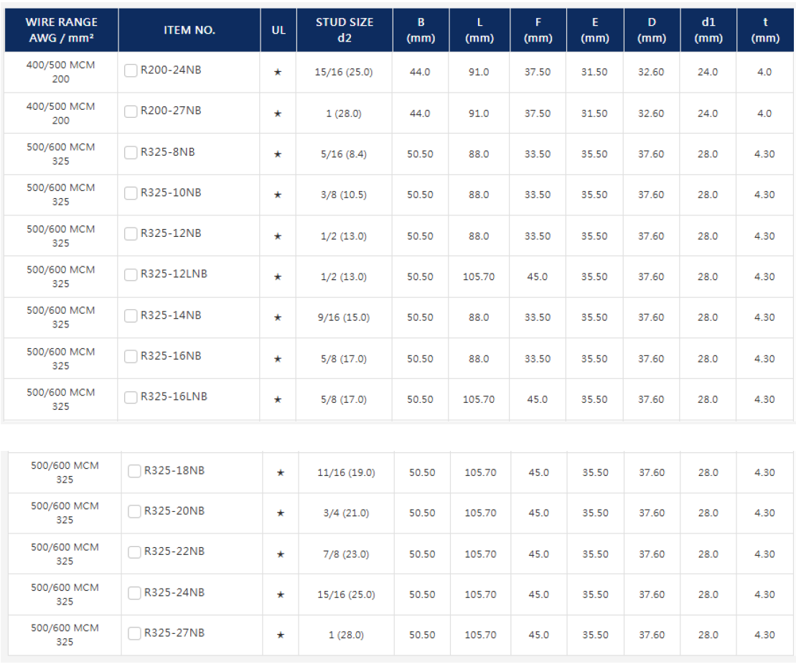Screen dimensions: 796x672
Task: Click the L (mm) column header
Action: coord(479,30)
